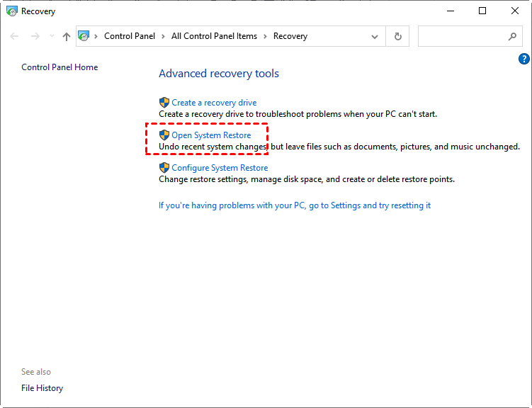This screenshot has width=532, height=408.
Task: Open Help with the blue question mark
Action: tap(524, 59)
